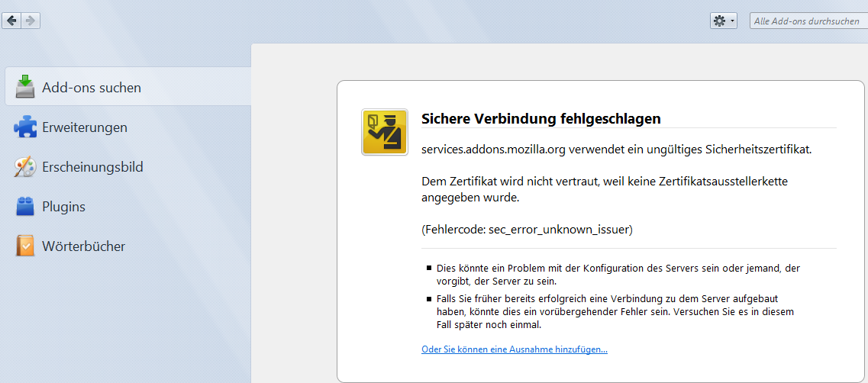Open the gear tools dropdown menu

(724, 21)
